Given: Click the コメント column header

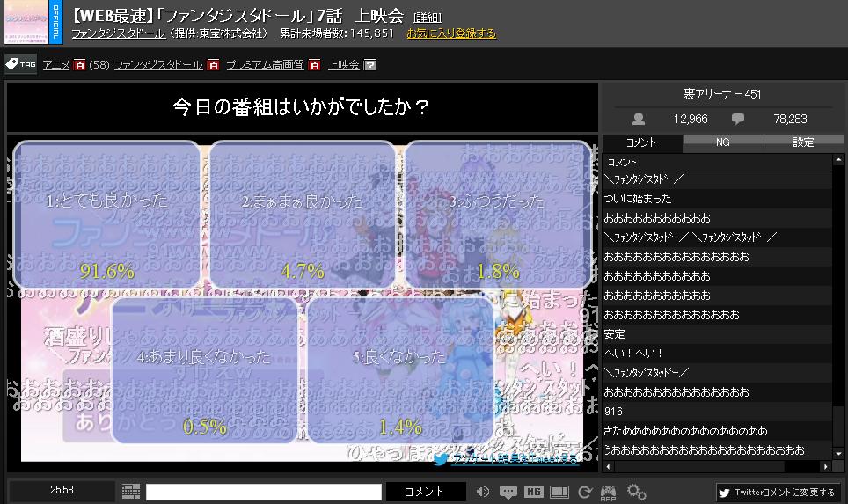Looking at the screenshot, I should click(717, 162).
